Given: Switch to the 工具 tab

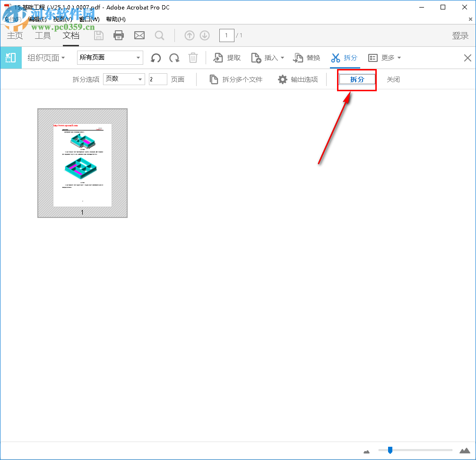Looking at the screenshot, I should click(43, 35).
